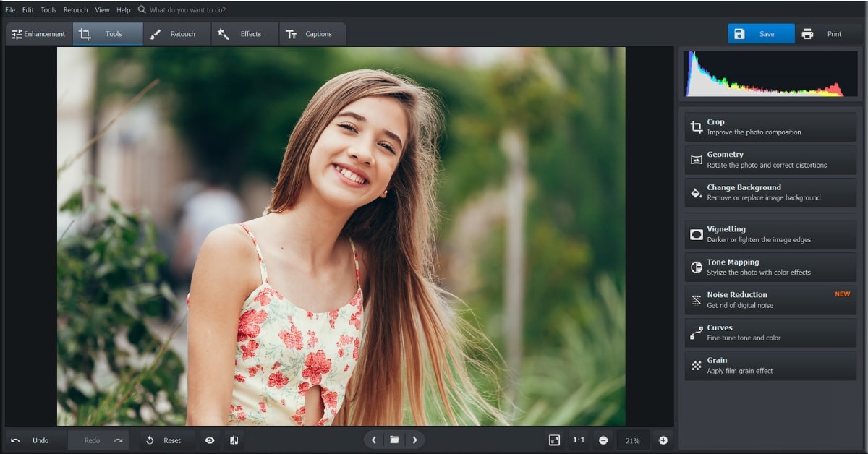Screen dimensions: 868x454
Task: Toggle the eye preview of original
Action: 210,440
